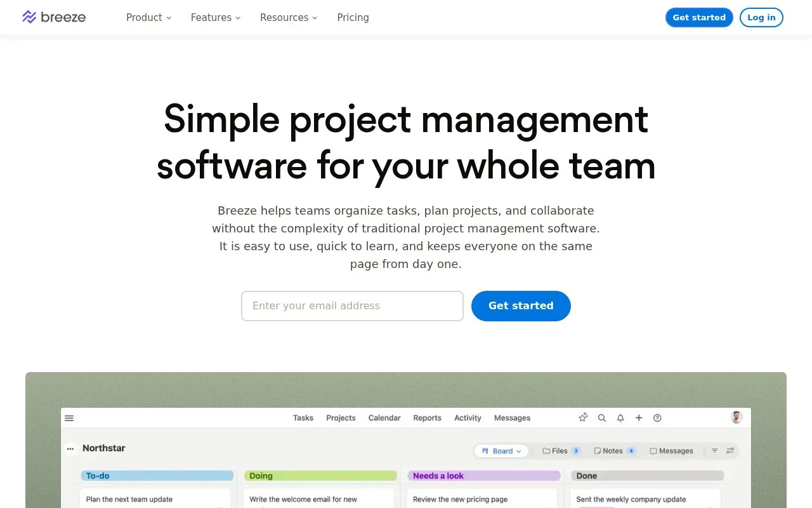Open the Reports tab in the preview
The height and width of the screenshot is (508, 812).
coord(427,418)
